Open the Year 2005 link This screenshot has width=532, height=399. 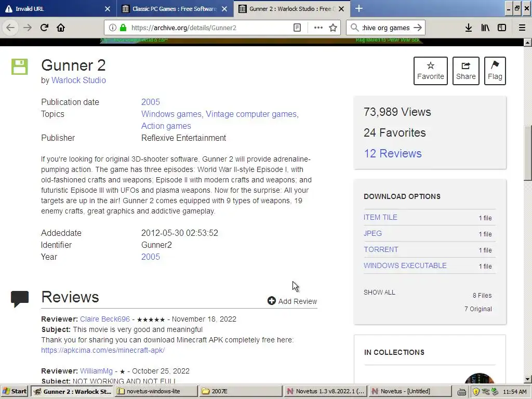tap(151, 257)
